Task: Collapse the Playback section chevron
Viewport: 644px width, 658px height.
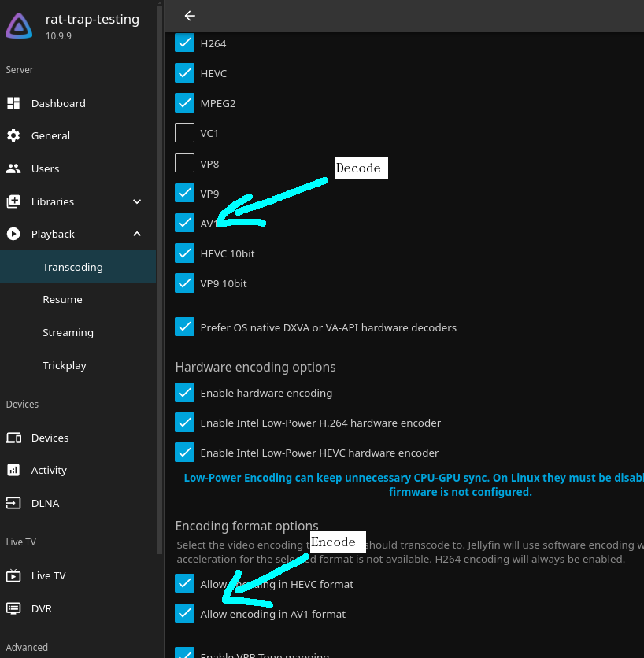Action: point(137,234)
